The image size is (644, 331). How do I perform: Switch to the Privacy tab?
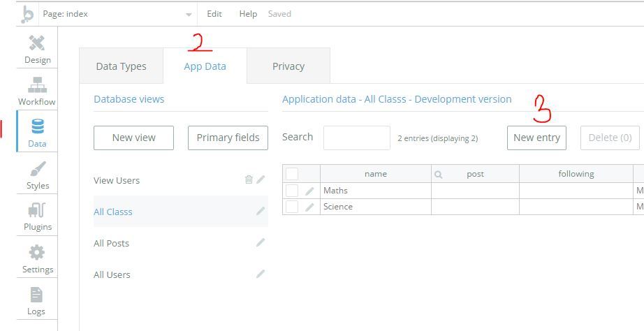(x=288, y=66)
